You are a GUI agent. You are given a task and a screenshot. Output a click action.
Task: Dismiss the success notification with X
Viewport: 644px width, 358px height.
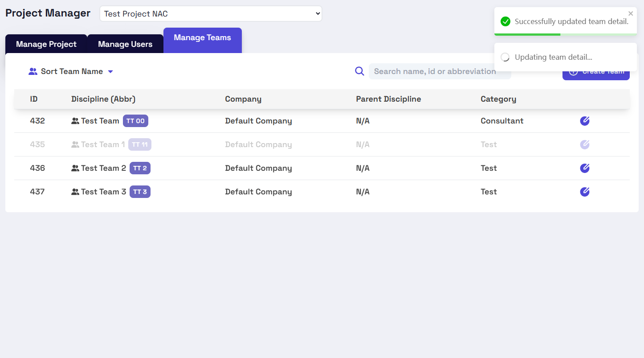tap(631, 13)
